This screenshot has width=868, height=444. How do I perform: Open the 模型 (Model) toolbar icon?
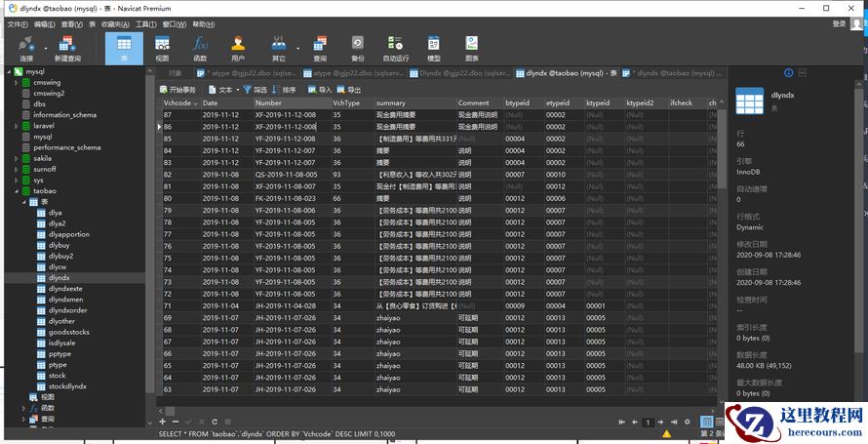434,47
